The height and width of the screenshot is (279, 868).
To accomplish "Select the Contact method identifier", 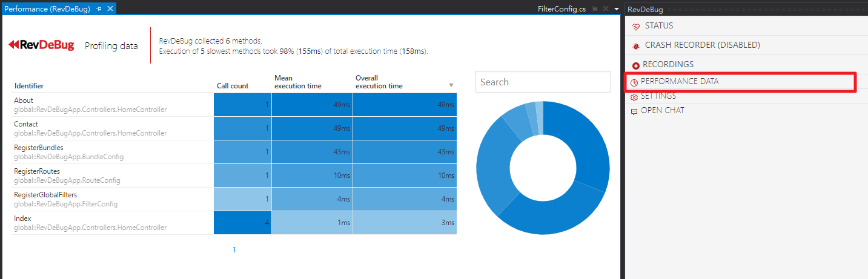I will [x=26, y=124].
